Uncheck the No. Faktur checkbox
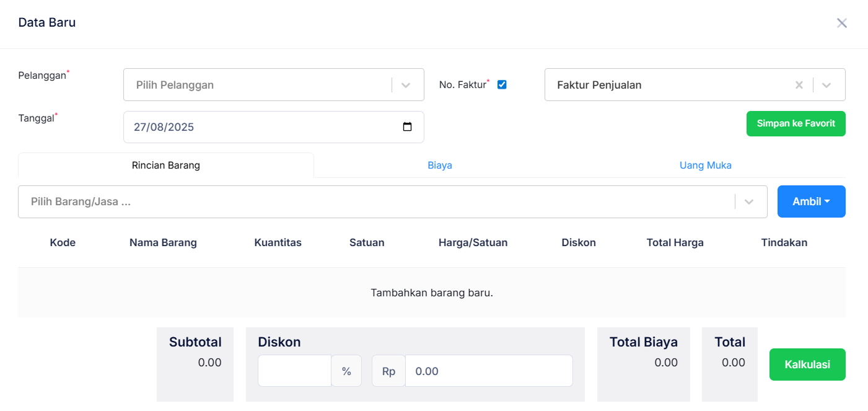 (x=502, y=84)
